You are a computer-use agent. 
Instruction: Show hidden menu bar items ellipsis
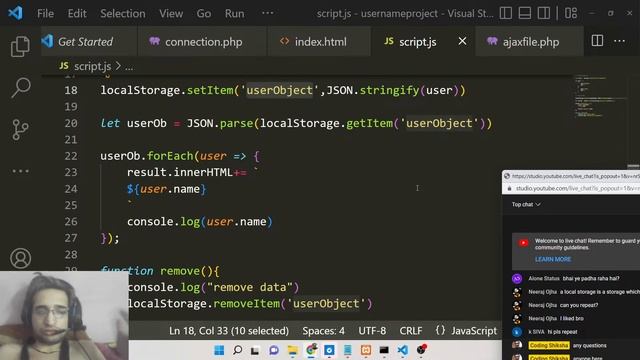(x=268, y=13)
